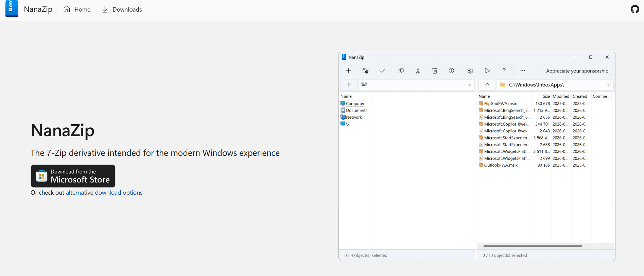
Task: Follow the alternative download options link
Action: 104,193
